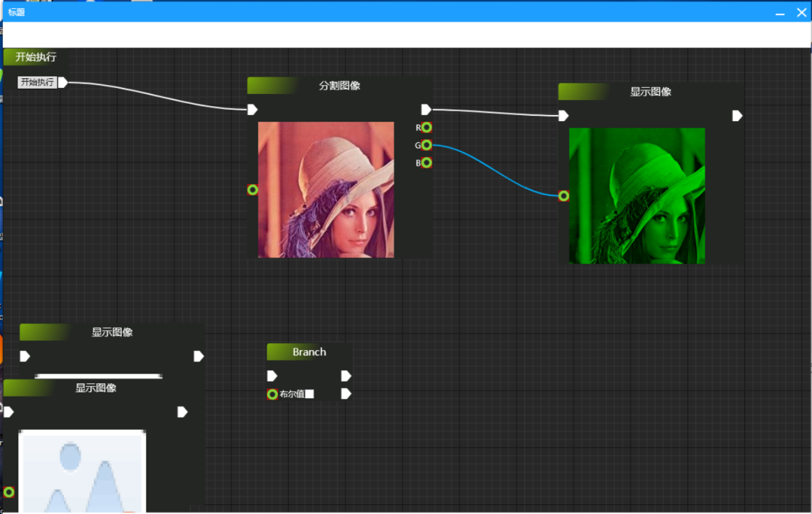Click the 布尔值 input pin on Branch
The height and width of the screenshot is (514, 812).
(272, 394)
